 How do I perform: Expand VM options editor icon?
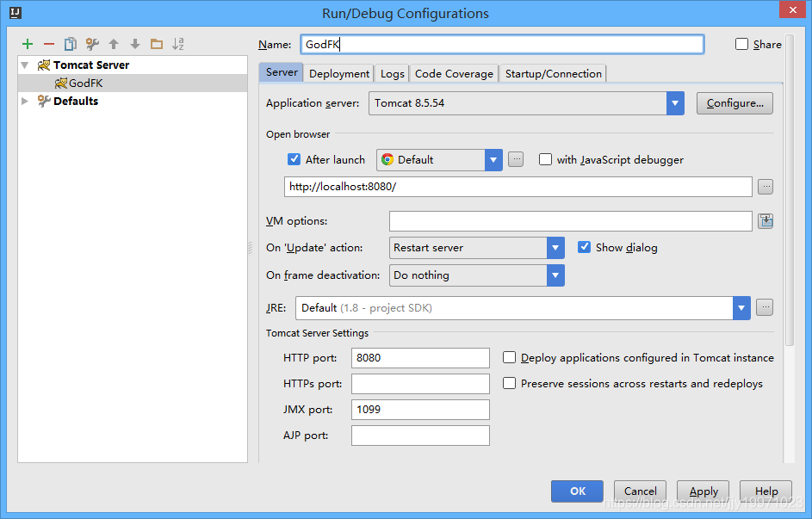click(x=766, y=221)
